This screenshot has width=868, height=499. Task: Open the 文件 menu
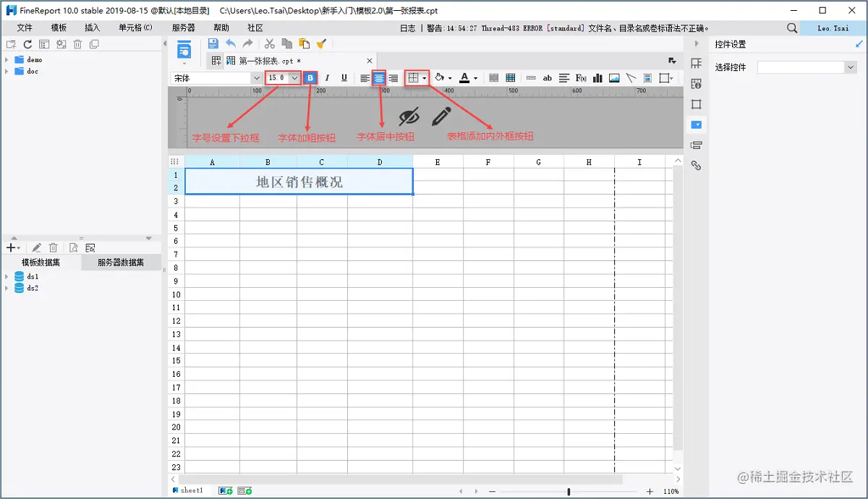(25, 27)
